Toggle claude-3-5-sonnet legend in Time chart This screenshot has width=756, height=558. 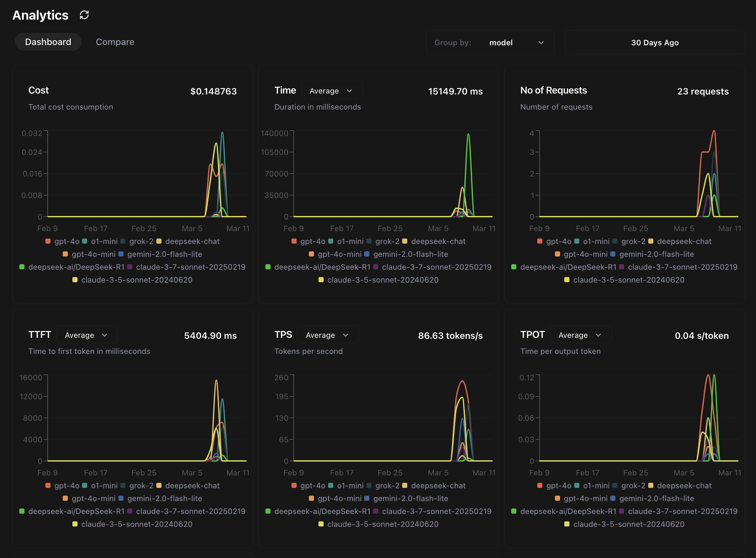tap(379, 280)
